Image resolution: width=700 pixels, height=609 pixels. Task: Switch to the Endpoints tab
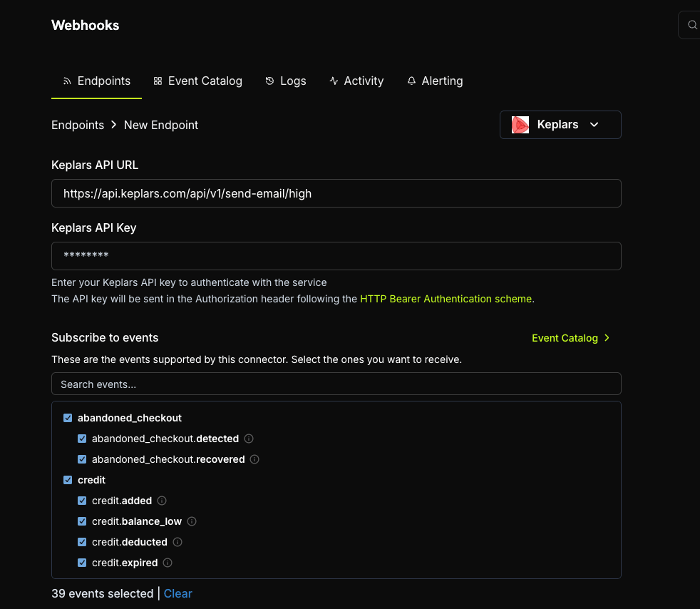(96, 81)
